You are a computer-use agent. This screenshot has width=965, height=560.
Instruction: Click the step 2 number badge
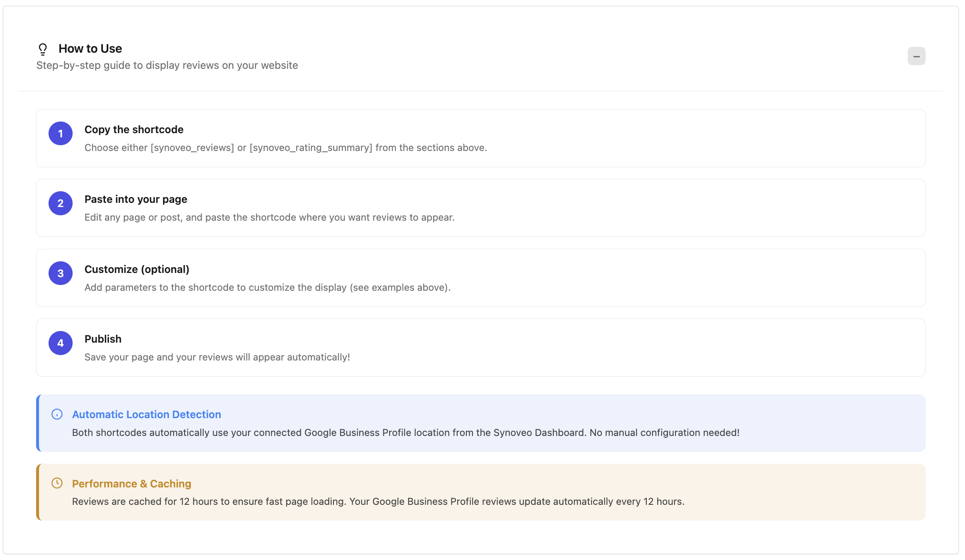tap(61, 203)
